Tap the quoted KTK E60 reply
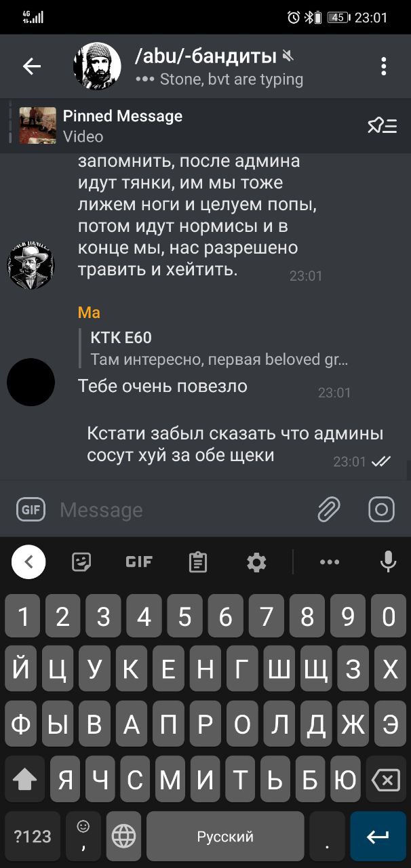The height and width of the screenshot is (868, 411). (218, 348)
